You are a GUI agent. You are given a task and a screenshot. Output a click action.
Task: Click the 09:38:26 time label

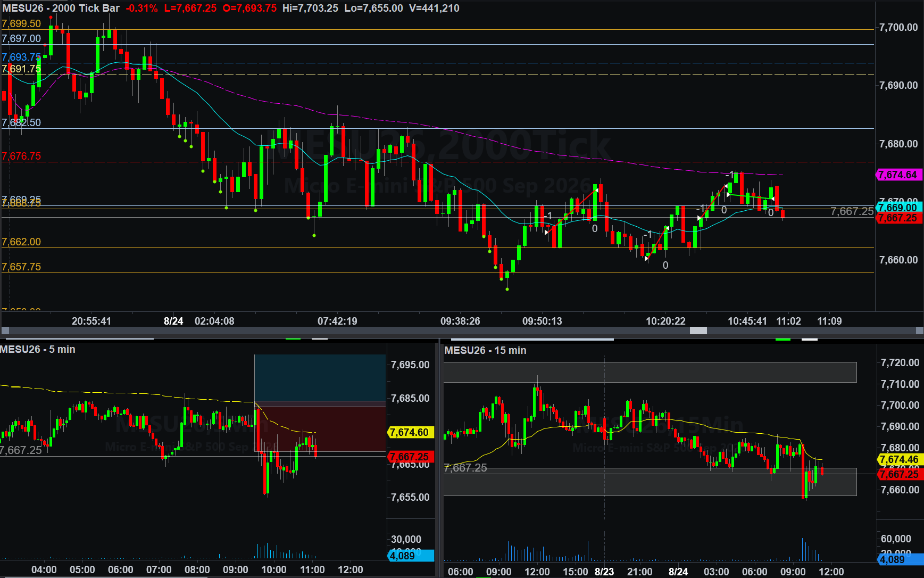(460, 321)
